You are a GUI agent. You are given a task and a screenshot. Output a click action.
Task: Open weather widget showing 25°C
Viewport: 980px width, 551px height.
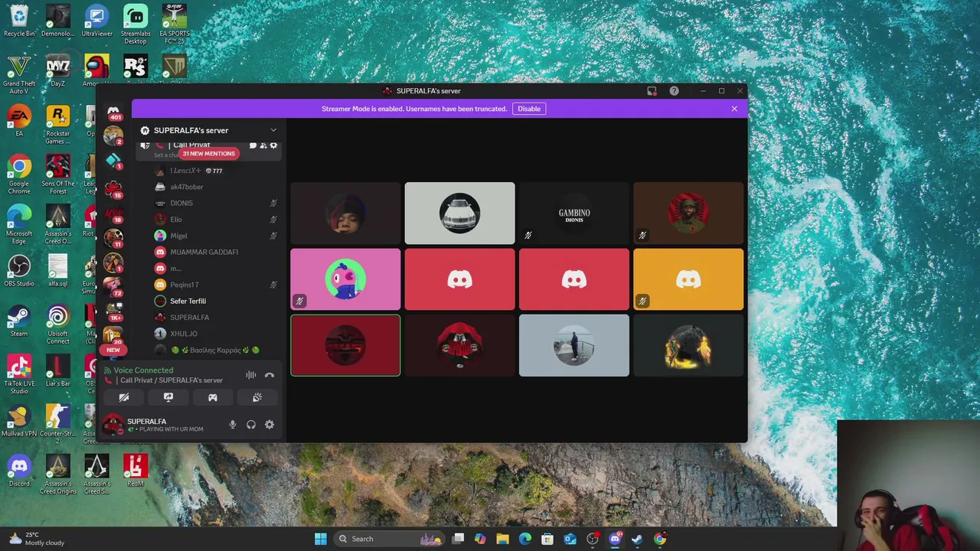(x=37, y=539)
